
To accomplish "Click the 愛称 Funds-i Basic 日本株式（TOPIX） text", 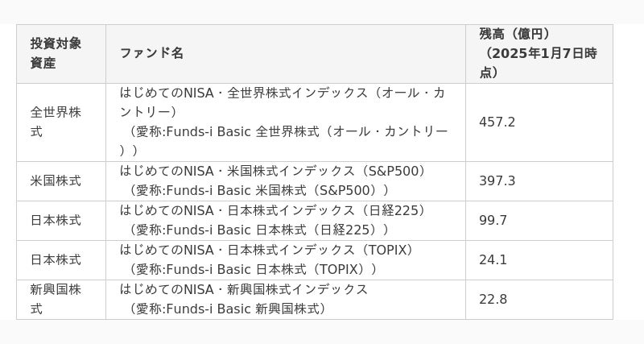I will [x=251, y=270].
